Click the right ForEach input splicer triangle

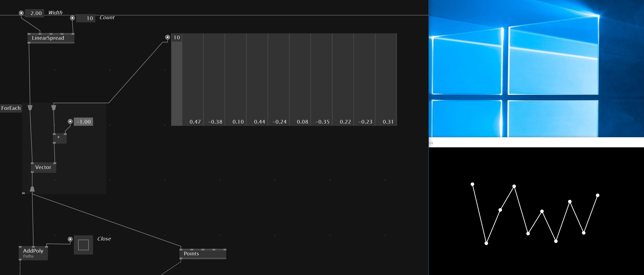[x=53, y=108]
